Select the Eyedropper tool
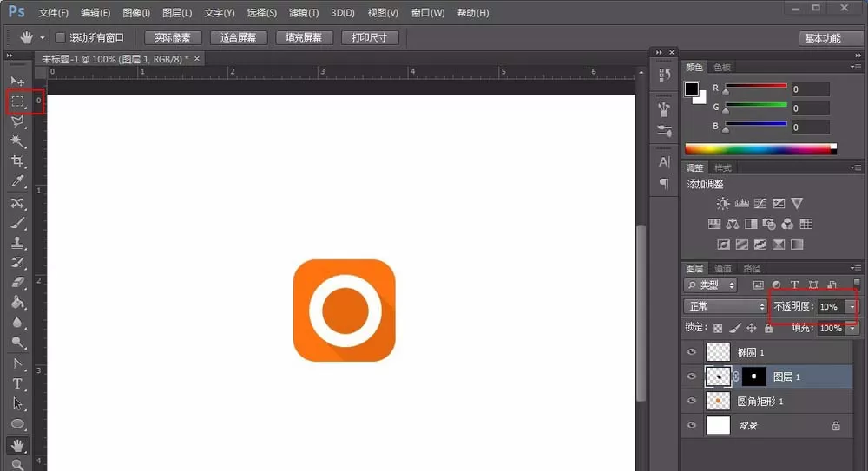Viewport: 868px width, 471px height. click(17, 181)
